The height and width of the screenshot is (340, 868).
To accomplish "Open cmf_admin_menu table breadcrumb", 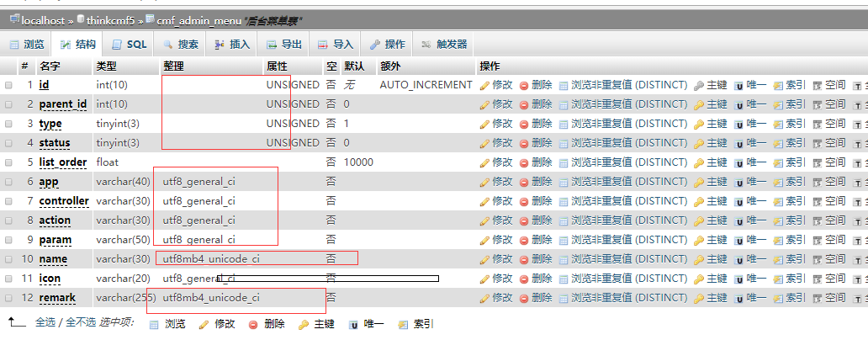I will (x=200, y=21).
